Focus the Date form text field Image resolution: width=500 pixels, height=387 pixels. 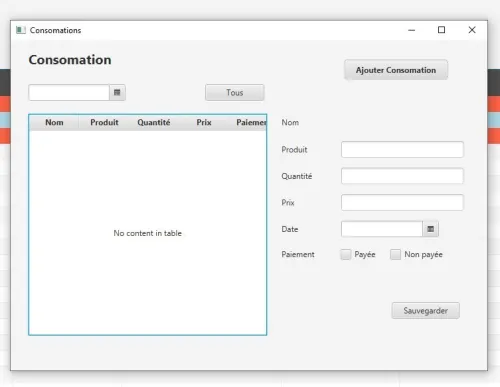pos(382,229)
